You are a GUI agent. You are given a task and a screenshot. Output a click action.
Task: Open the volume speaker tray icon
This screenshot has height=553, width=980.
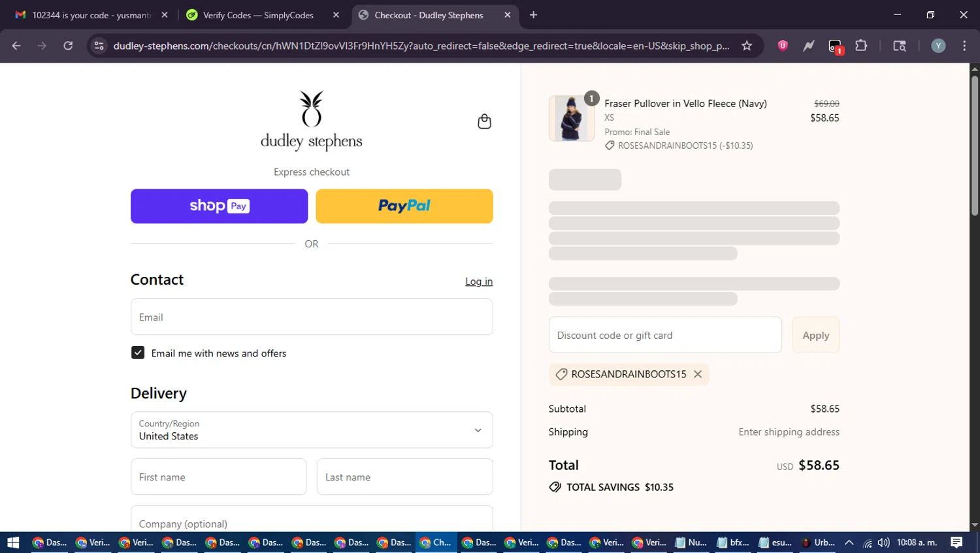[883, 543]
